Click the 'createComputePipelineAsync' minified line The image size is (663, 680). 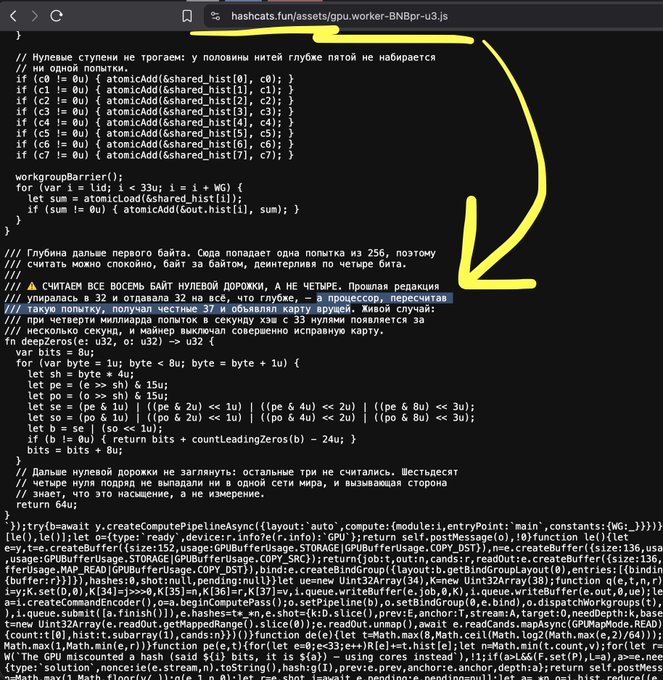click(333, 526)
